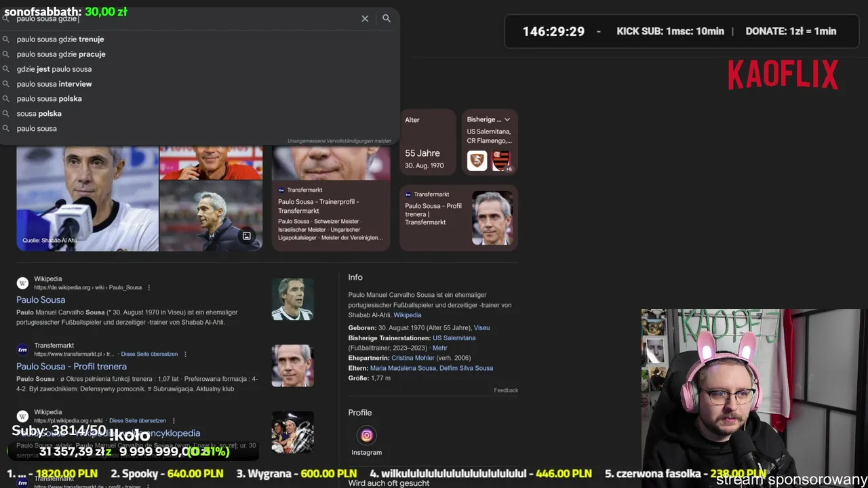
Task: Click the 'Größe: 1,77 m' entry
Action: tap(370, 378)
